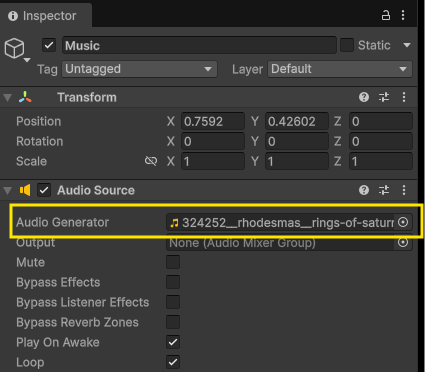Select the Inspector tab
Image resolution: width=425 pixels, height=372 pixels.
point(46,16)
